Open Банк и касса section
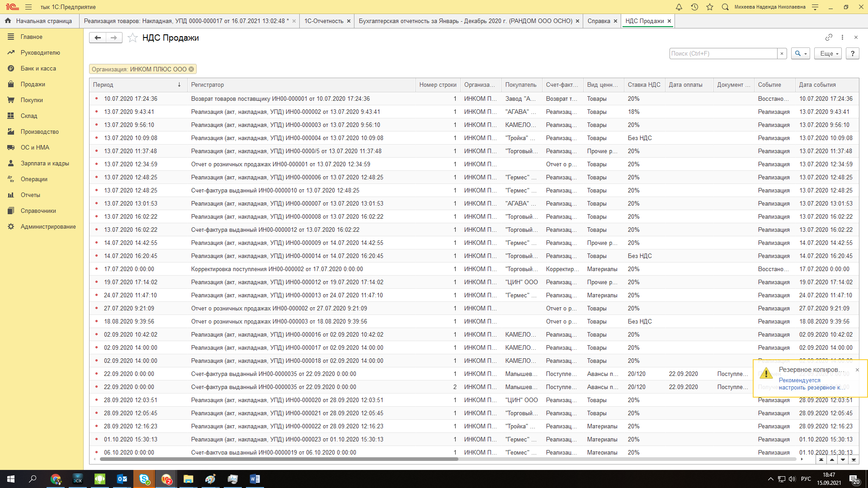Viewport: 868px width, 488px height. [38, 68]
